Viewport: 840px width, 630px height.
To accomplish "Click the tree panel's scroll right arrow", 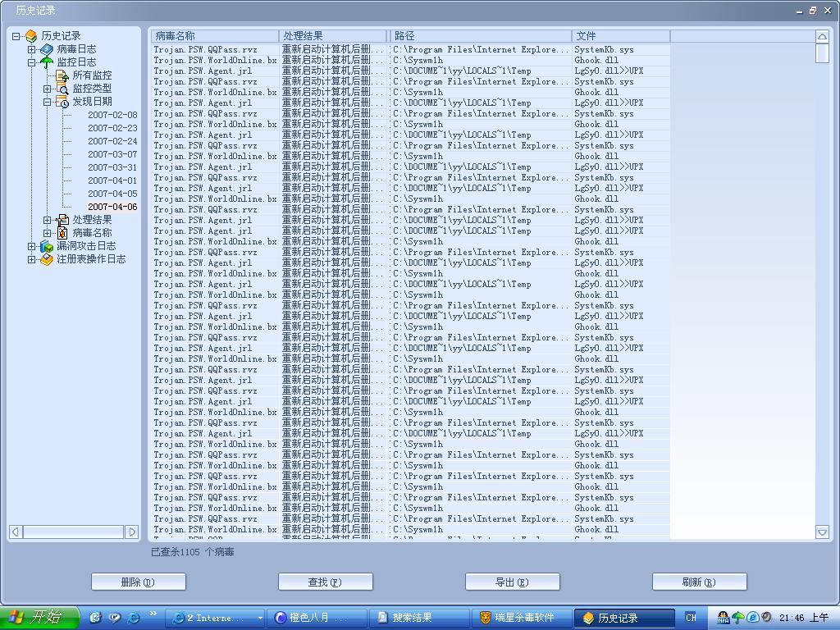I will click(131, 532).
